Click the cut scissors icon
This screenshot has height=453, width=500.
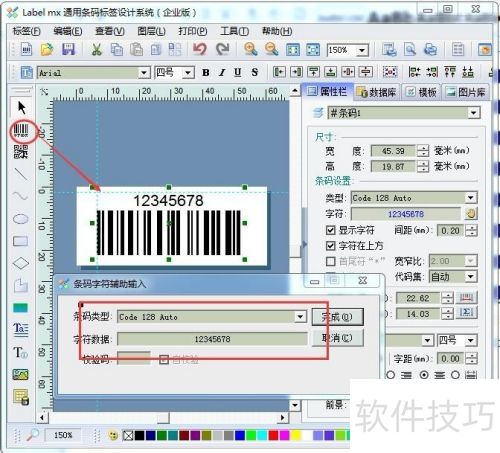pos(96,50)
